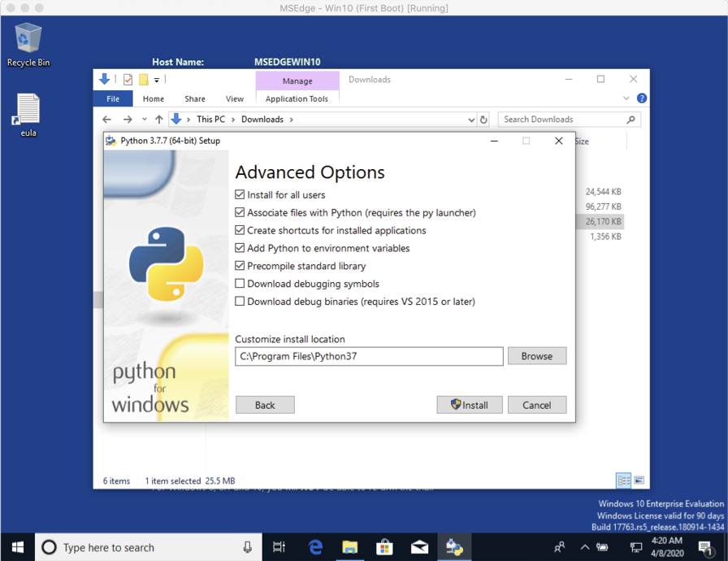Click the Explorer refresh icon

pos(483,120)
